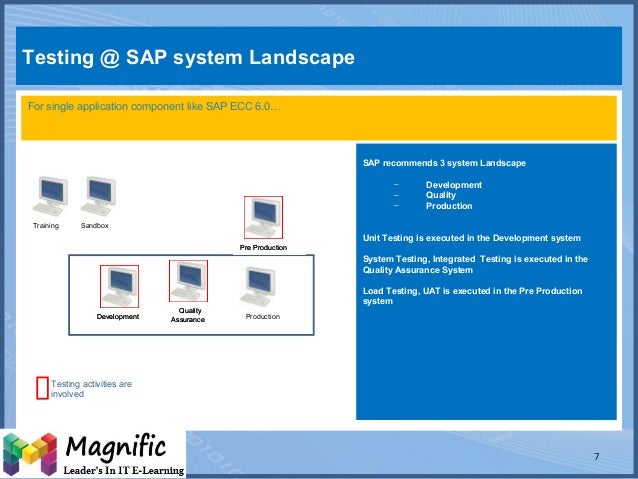Click 'Load Testing, UAT is executed' sentence

click(x=472, y=296)
